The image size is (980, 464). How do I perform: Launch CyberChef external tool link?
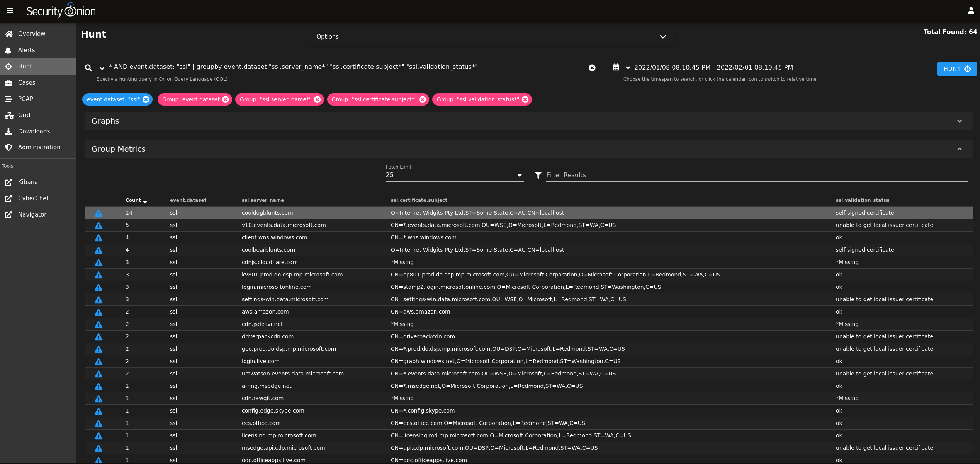38,198
